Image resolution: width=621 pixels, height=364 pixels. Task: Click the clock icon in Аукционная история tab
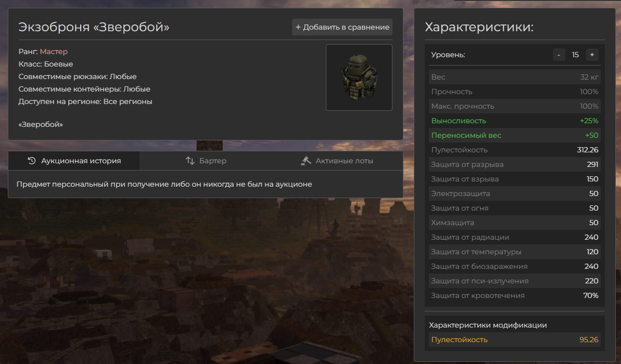(x=32, y=161)
